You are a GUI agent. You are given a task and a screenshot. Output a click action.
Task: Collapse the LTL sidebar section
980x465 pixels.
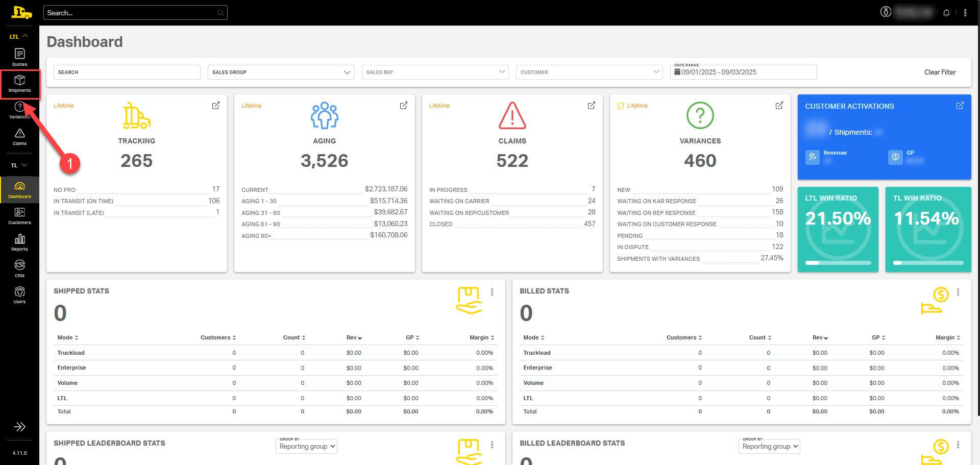19,36
